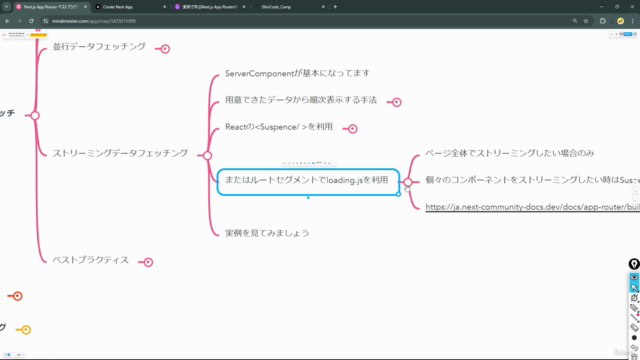Reload the MindMeister page

point(31,21)
